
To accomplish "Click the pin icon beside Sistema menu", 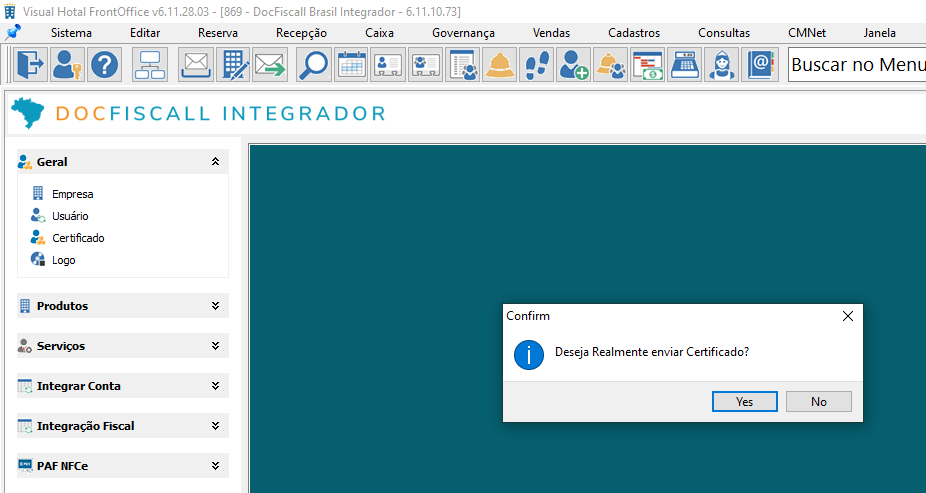I will pyautogui.click(x=12, y=32).
